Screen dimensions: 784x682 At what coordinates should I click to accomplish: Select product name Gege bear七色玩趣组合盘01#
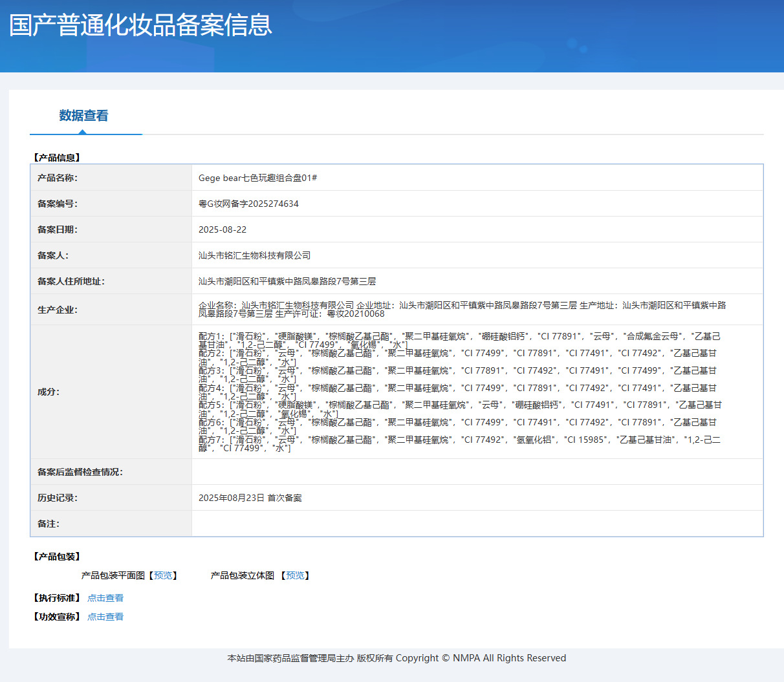click(257, 178)
